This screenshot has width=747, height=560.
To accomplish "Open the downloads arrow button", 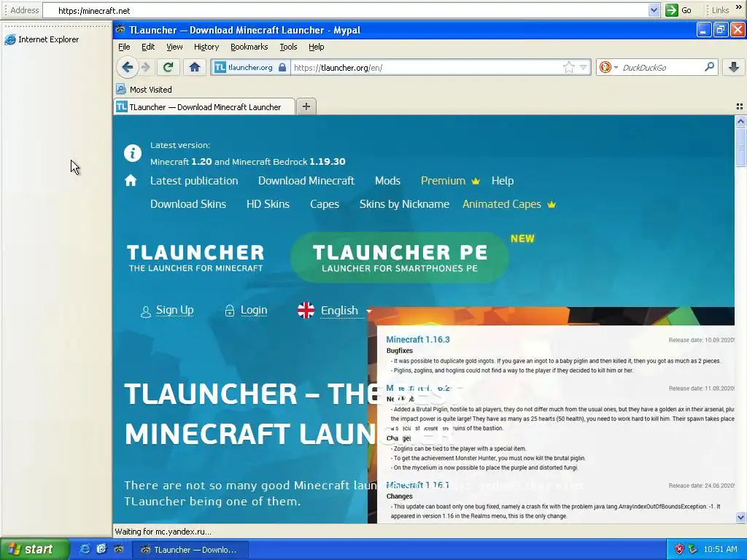I will (x=734, y=67).
